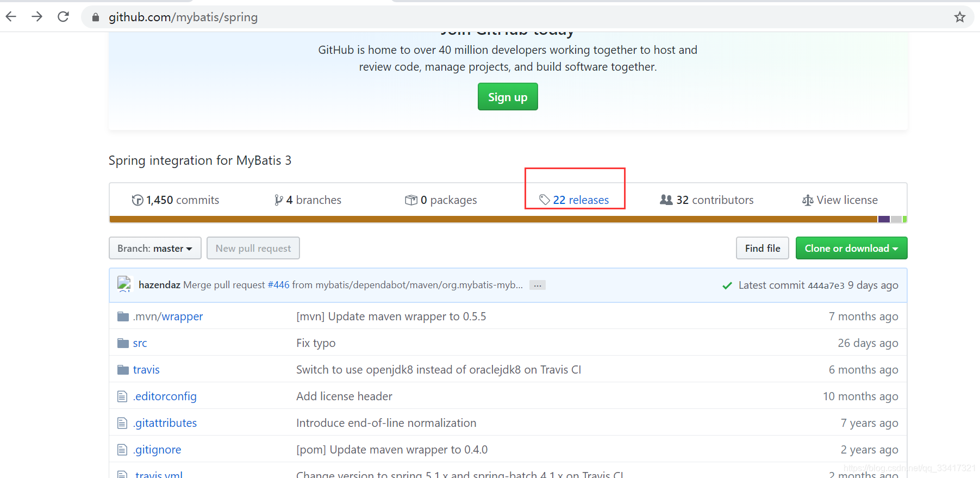Open pull request #446 link
This screenshot has height=478, width=980.
(278, 285)
